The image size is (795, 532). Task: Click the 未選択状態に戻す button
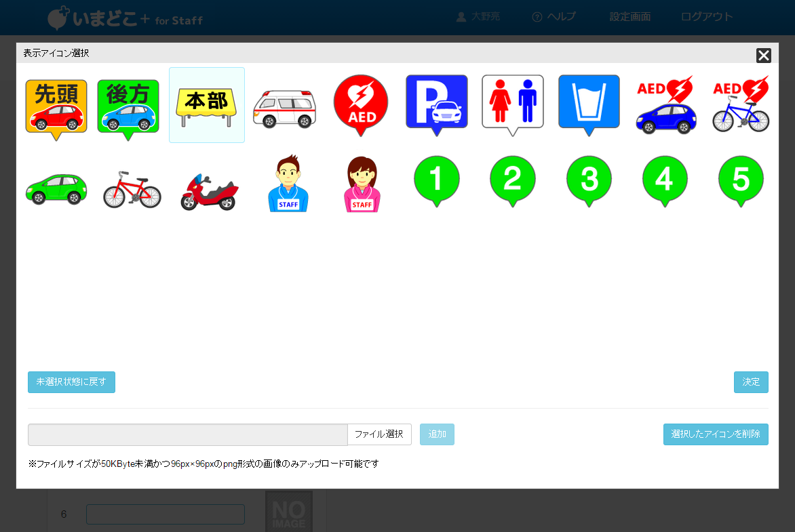pyautogui.click(x=71, y=382)
